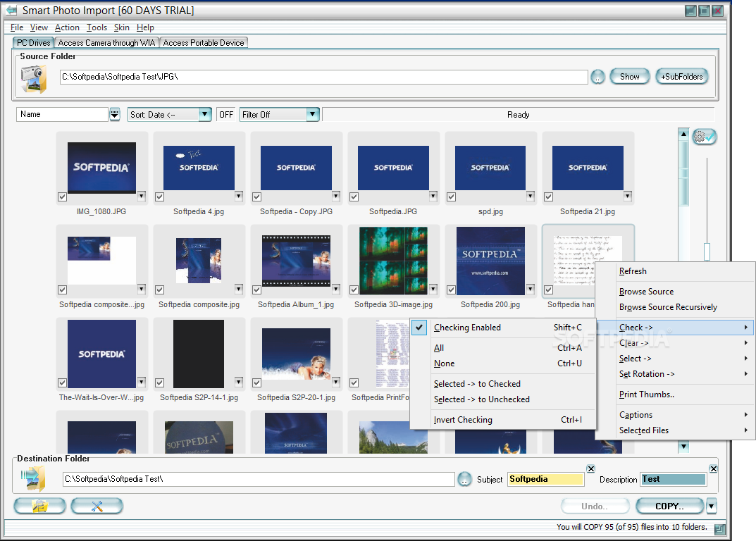The width and height of the screenshot is (756, 541).
Task: Open the Filter Off dropdown
Action: [x=313, y=114]
